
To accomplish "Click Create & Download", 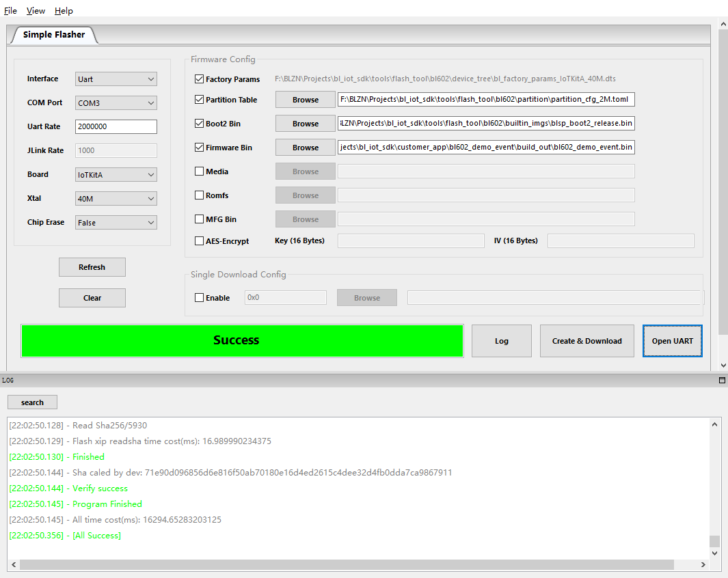I will [587, 340].
